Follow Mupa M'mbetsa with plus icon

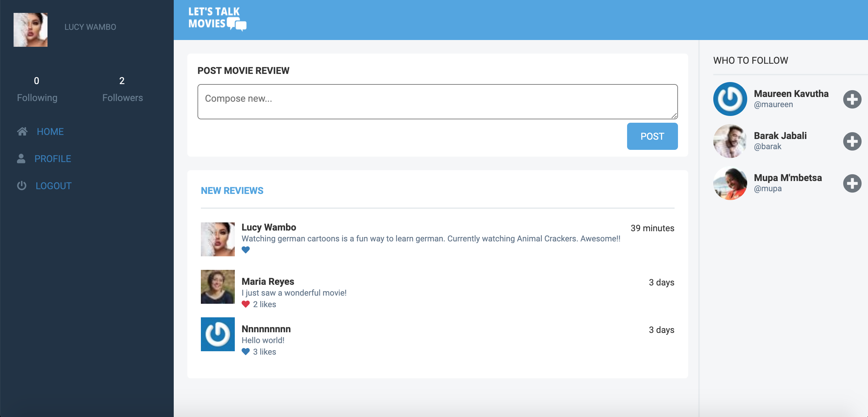[852, 183]
